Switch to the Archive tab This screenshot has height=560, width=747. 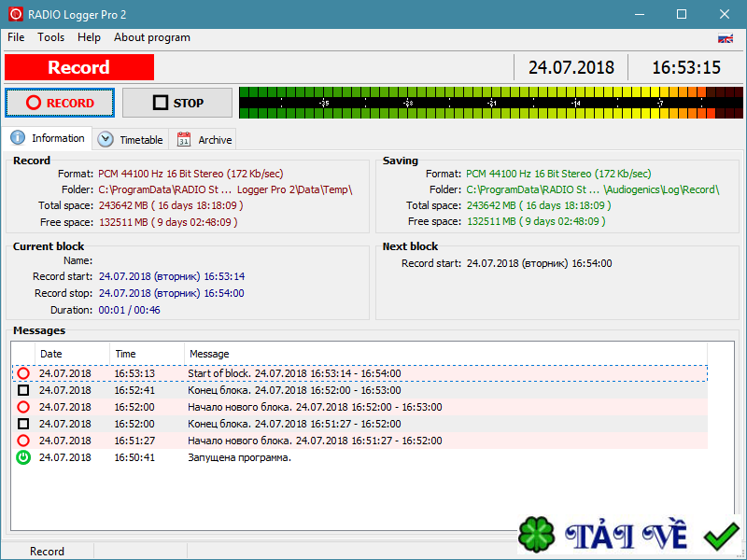pyautogui.click(x=203, y=138)
